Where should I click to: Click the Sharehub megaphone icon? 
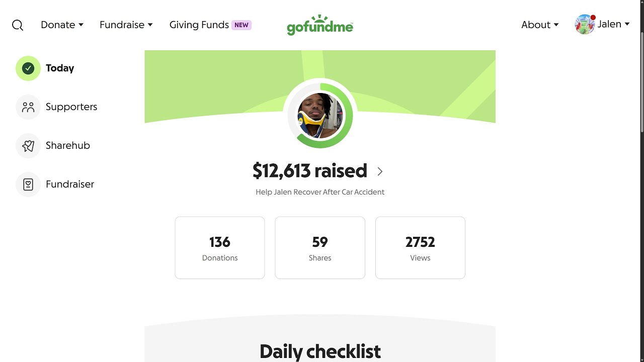pos(28,146)
